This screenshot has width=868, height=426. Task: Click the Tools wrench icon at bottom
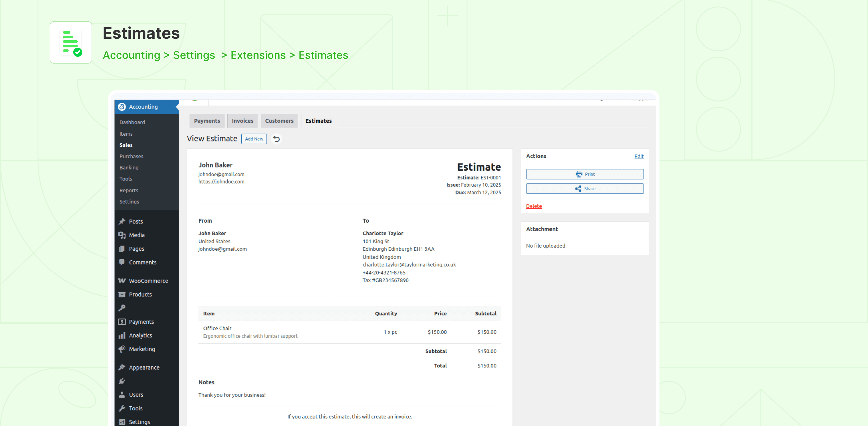[122, 408]
